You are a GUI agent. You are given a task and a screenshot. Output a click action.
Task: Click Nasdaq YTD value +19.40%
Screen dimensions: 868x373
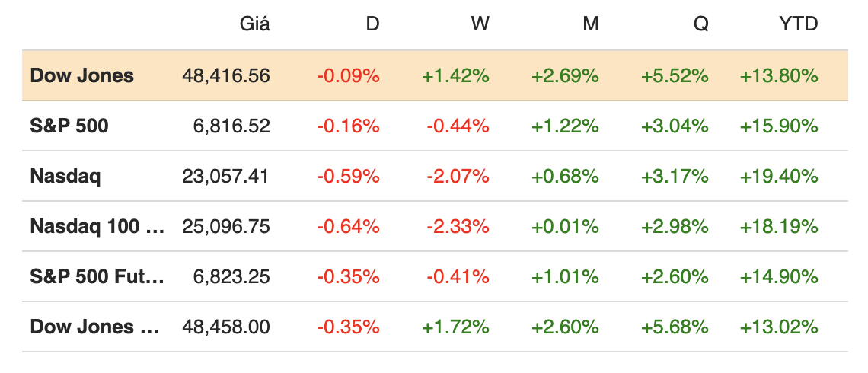(779, 176)
